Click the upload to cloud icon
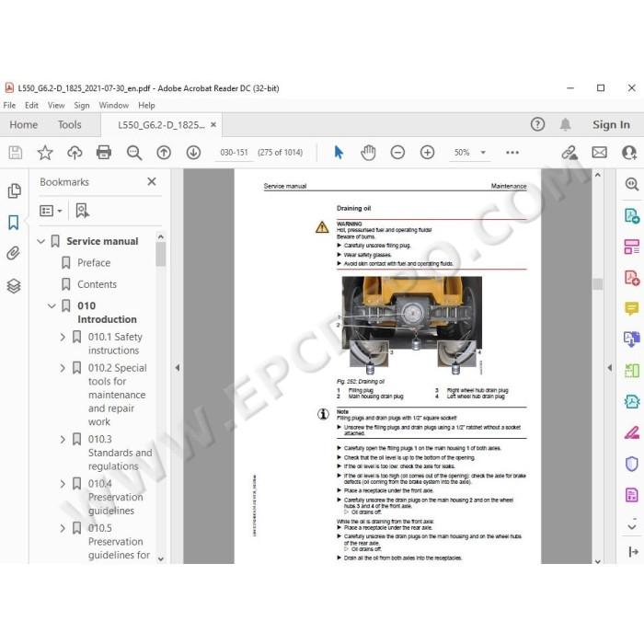This screenshot has width=644, height=644. [75, 153]
